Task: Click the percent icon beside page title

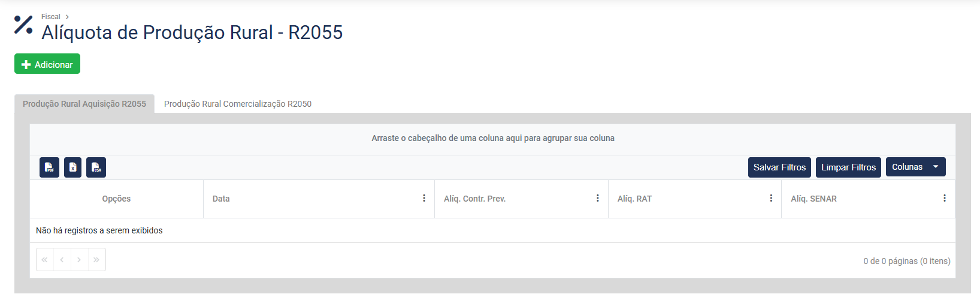Action: pyautogui.click(x=23, y=25)
